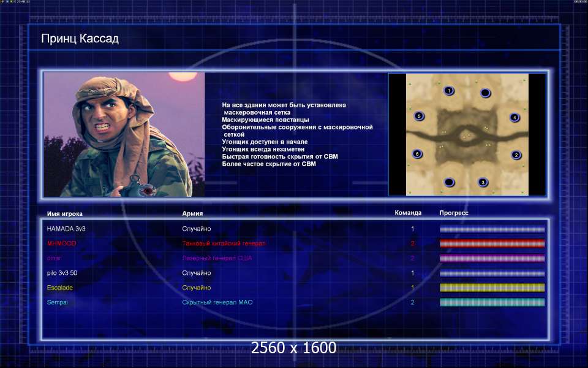Select start position marker 1 on minimap
Screen dimensions: 588x368
(x=448, y=91)
